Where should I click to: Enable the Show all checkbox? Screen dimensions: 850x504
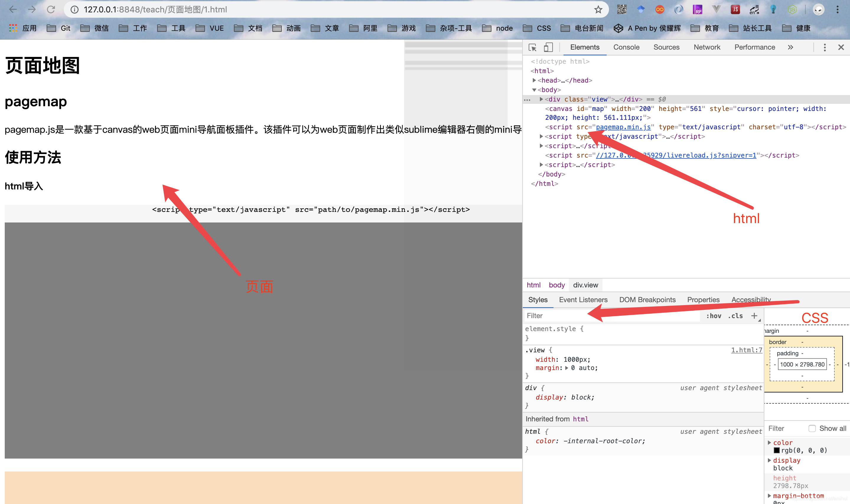coord(812,428)
